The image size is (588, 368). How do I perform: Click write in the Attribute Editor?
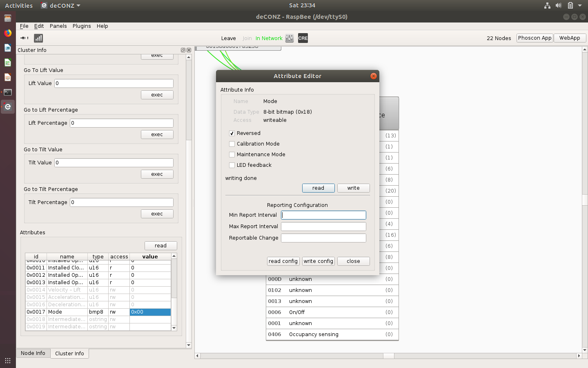pos(353,188)
